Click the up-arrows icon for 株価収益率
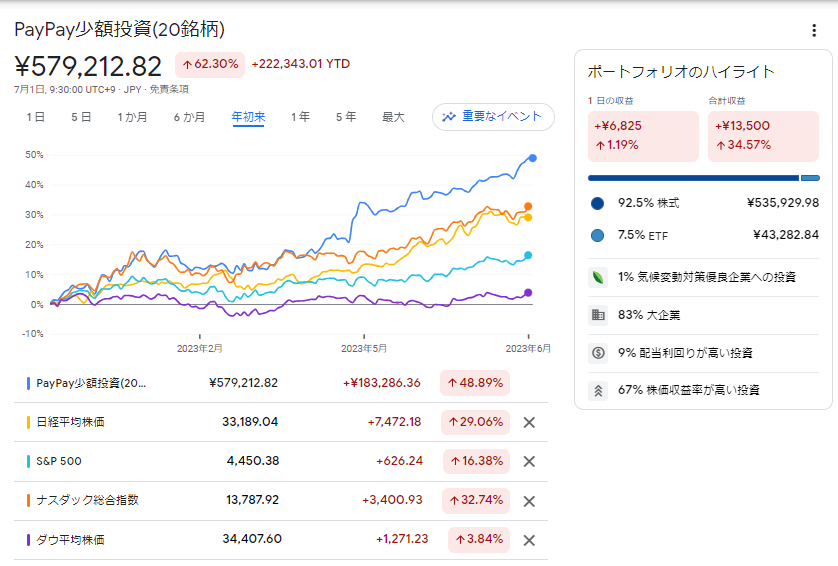 [598, 390]
